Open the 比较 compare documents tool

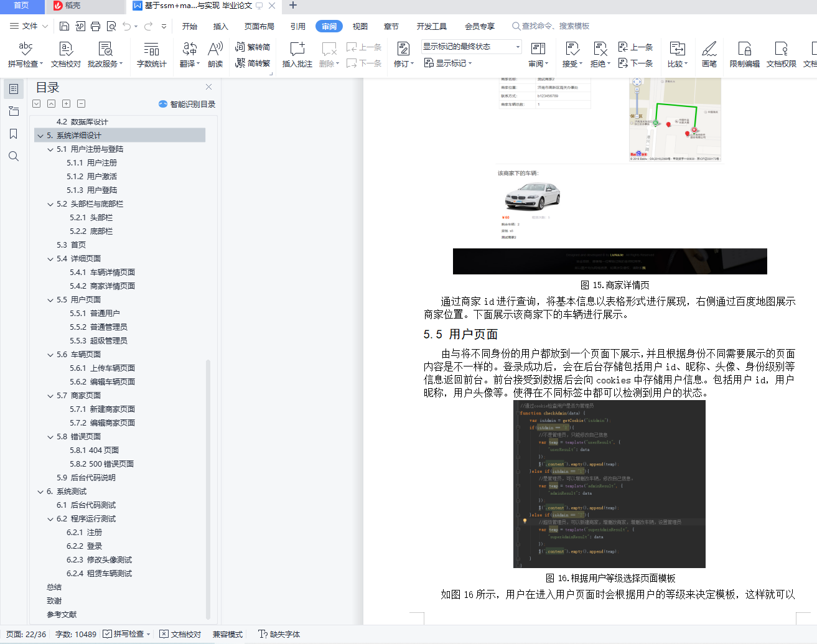click(677, 54)
